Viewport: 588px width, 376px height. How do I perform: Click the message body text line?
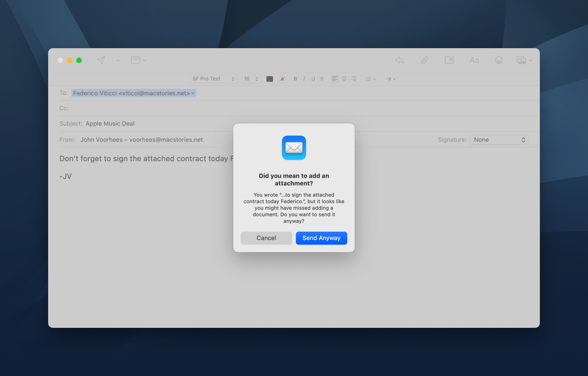point(146,159)
